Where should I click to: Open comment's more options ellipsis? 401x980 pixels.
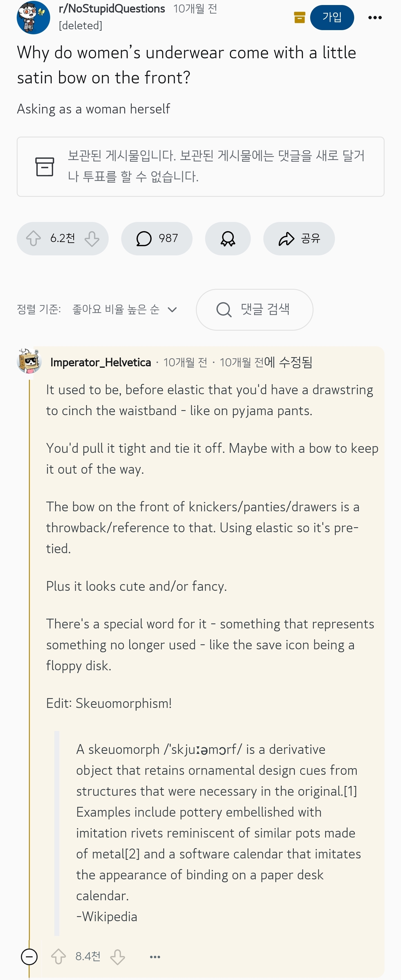click(x=155, y=957)
